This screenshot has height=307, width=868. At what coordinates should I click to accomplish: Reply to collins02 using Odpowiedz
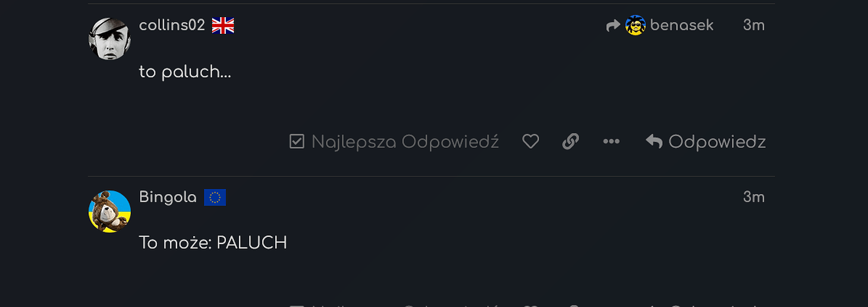pos(706,142)
